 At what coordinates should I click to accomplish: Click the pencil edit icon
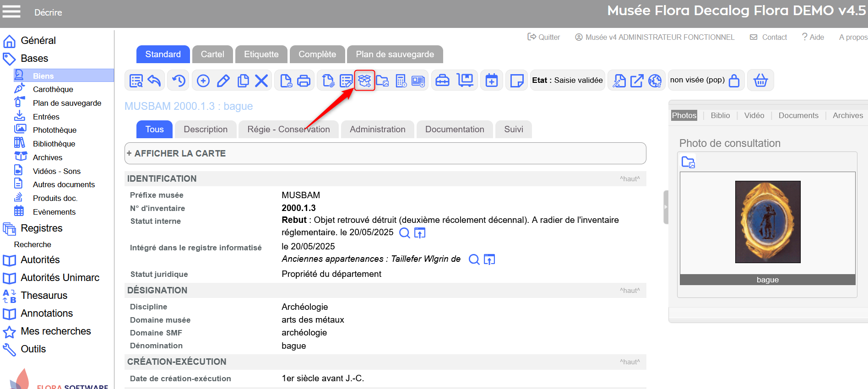[x=223, y=81]
